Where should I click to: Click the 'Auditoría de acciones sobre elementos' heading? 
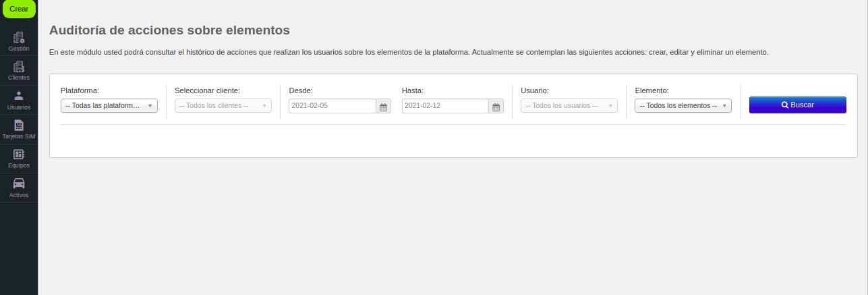point(169,30)
